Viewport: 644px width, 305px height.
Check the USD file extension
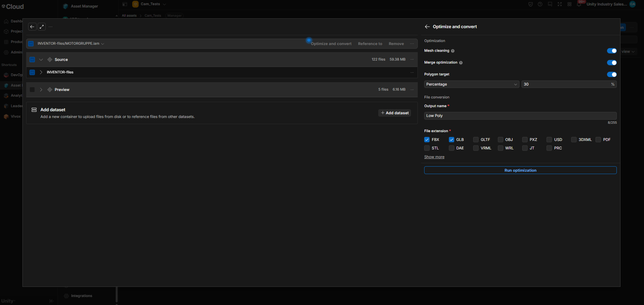549,140
